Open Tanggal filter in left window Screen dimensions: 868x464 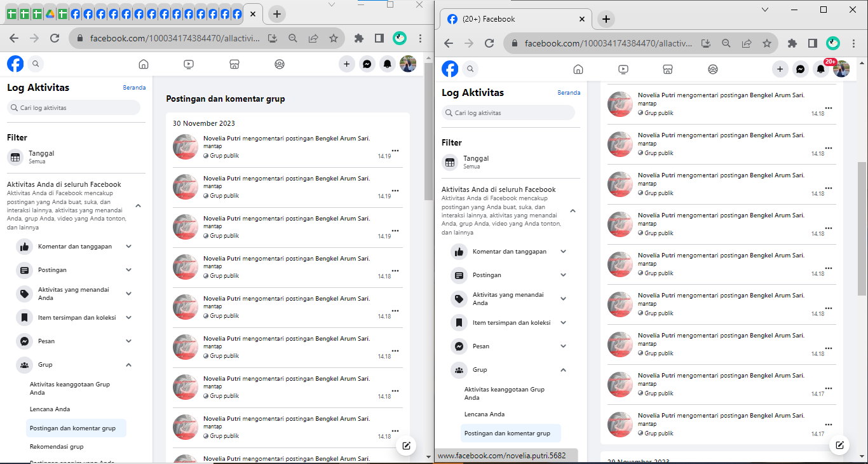point(76,157)
